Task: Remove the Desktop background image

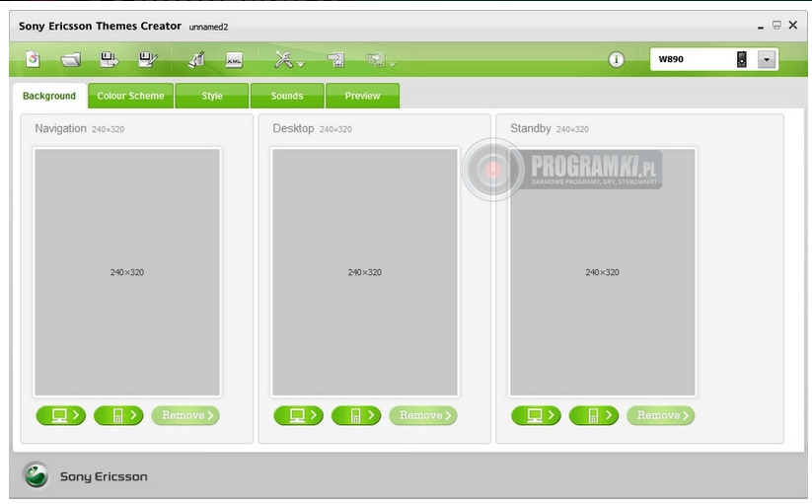Action: (423, 415)
